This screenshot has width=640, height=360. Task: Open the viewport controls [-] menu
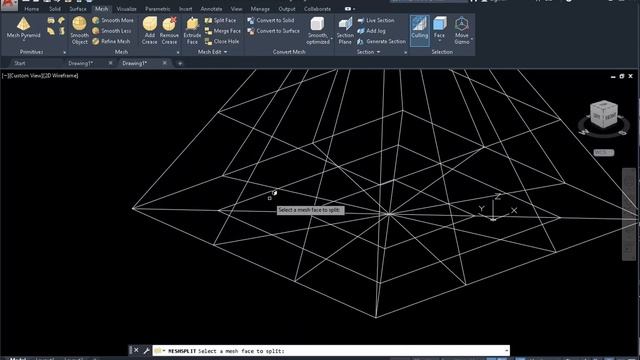pos(5,76)
